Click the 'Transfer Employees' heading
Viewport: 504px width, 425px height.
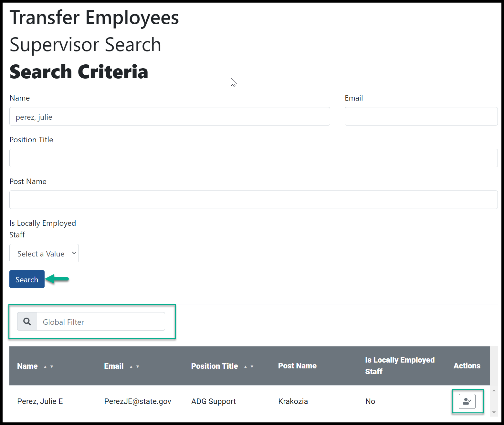point(94,17)
